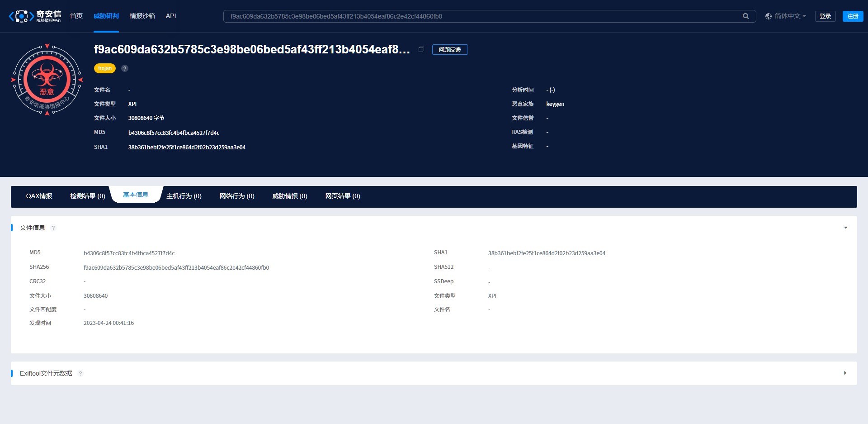Switch to the 主机行为 (0) tab
Image resolution: width=868 pixels, height=424 pixels.
[x=184, y=196]
